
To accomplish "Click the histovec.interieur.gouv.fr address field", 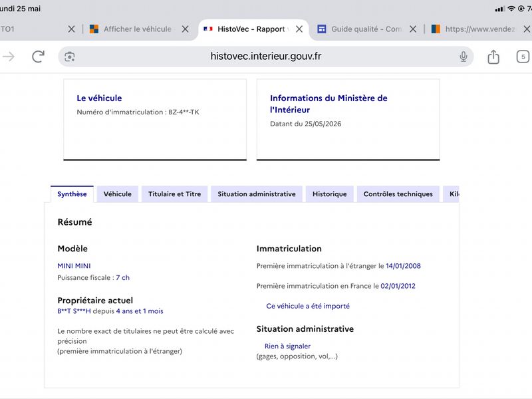I will pyautogui.click(x=266, y=57).
